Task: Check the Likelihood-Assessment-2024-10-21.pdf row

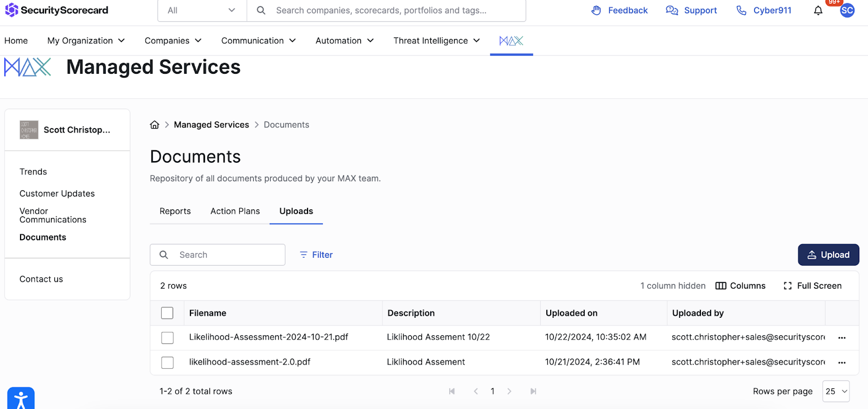Action: tap(167, 337)
